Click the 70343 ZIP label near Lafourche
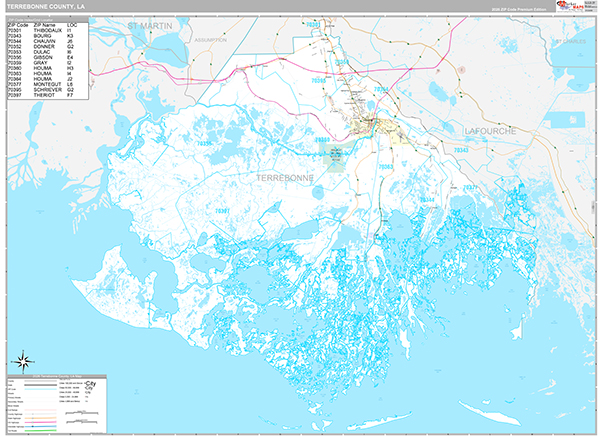Image resolution: width=600 pixels, height=436 pixels. coord(461,150)
